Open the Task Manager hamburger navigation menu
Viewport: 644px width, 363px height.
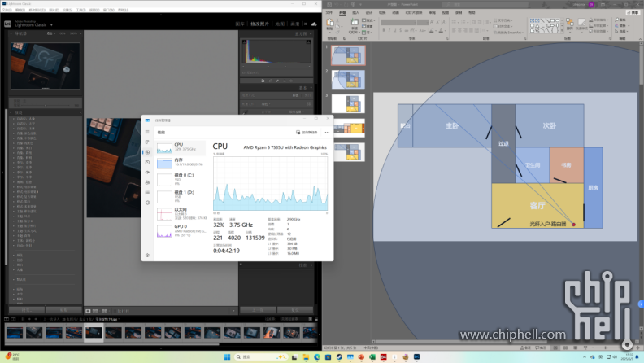(147, 132)
